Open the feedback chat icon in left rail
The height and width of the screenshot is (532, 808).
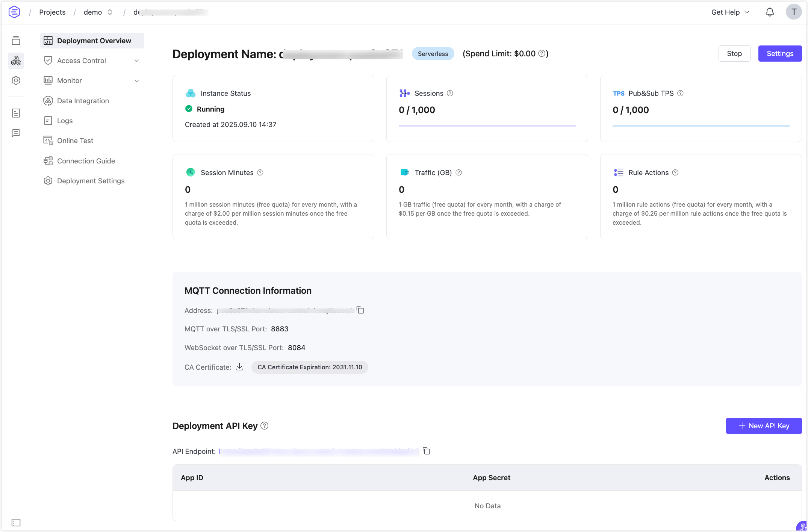click(16, 133)
